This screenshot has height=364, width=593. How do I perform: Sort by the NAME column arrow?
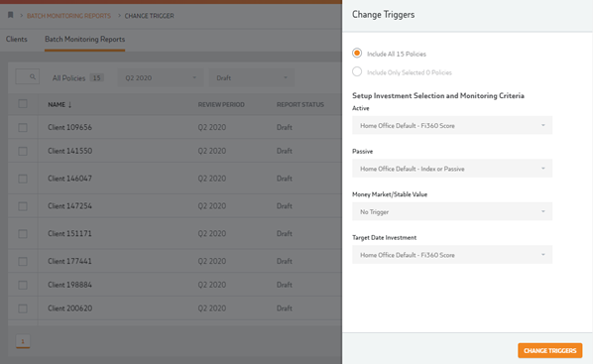point(70,105)
